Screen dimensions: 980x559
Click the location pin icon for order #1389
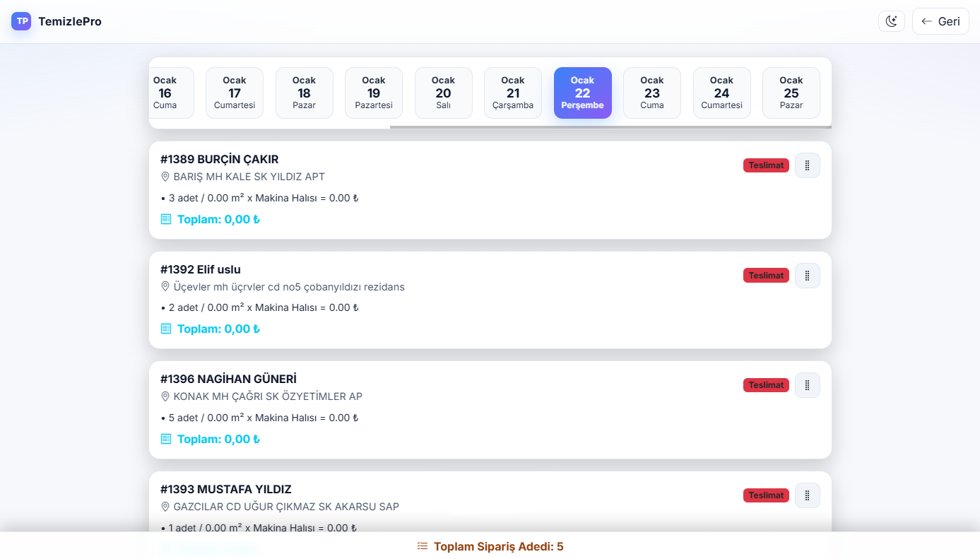(166, 177)
